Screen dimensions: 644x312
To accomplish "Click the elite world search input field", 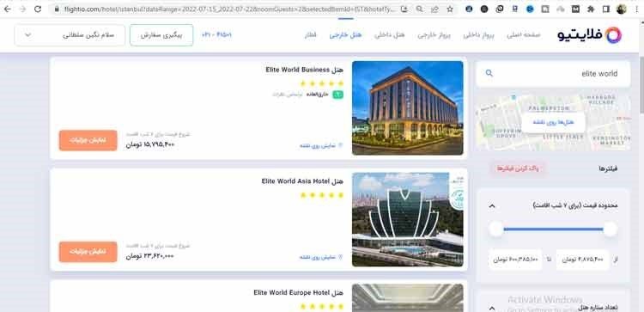I will (553, 74).
